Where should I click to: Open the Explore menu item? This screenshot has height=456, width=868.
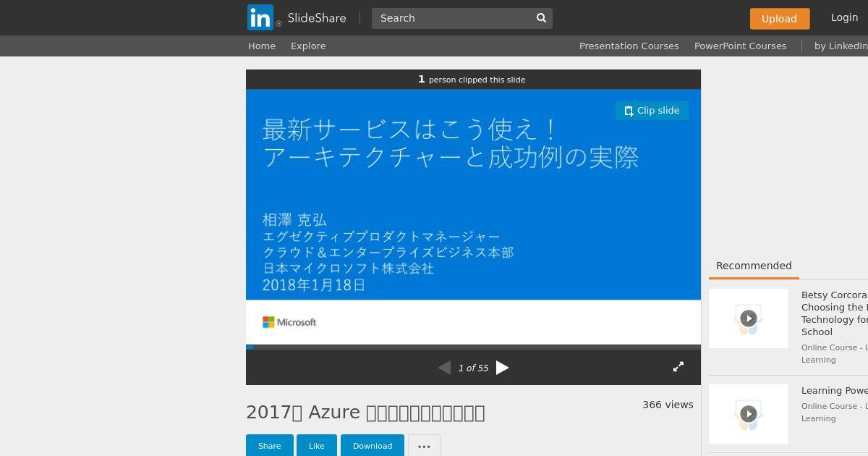(308, 46)
